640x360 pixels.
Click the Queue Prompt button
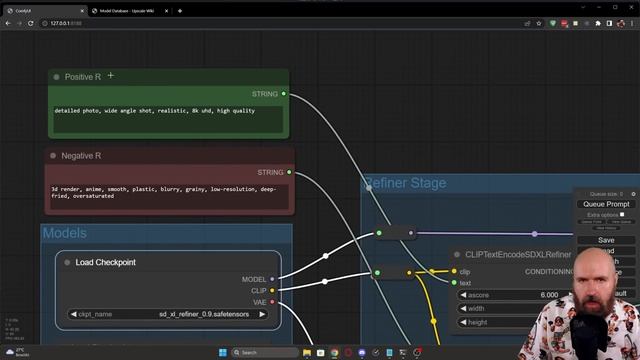[606, 204]
